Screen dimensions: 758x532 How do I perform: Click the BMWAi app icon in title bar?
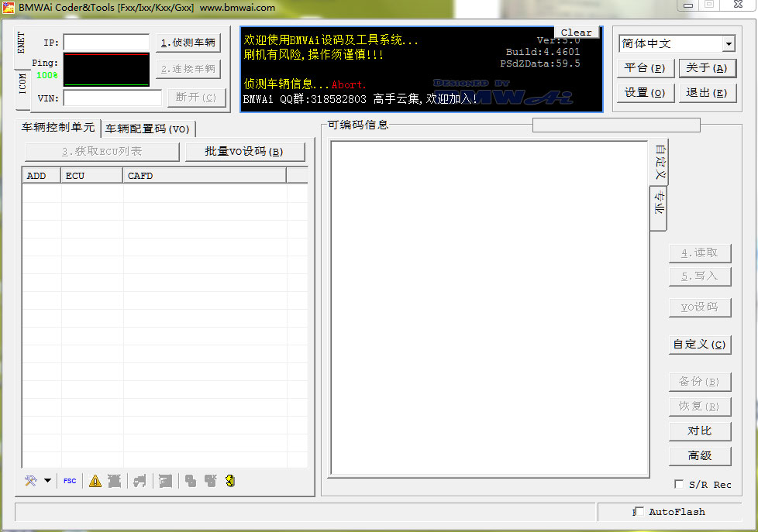[x=9, y=7]
